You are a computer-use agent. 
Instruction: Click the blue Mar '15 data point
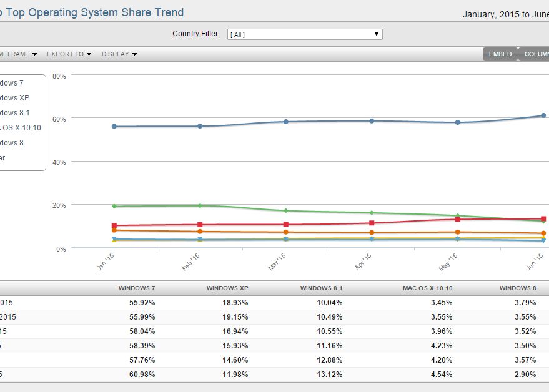click(x=286, y=122)
